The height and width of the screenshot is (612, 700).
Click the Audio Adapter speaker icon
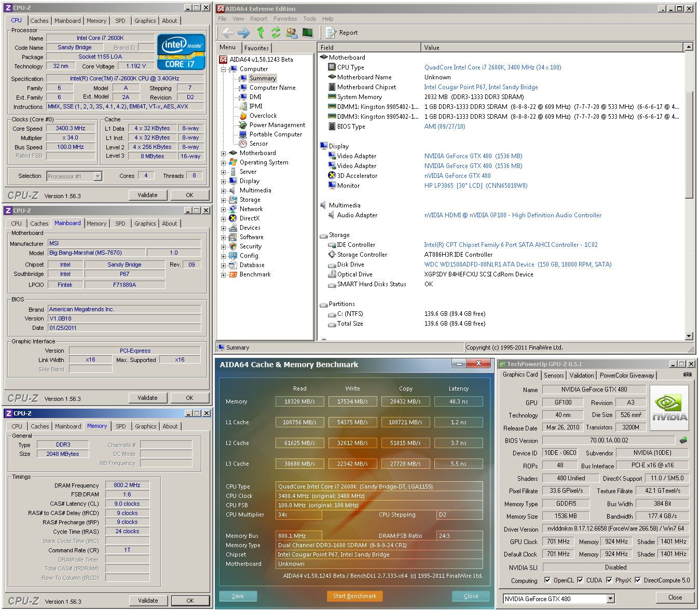[x=332, y=215]
